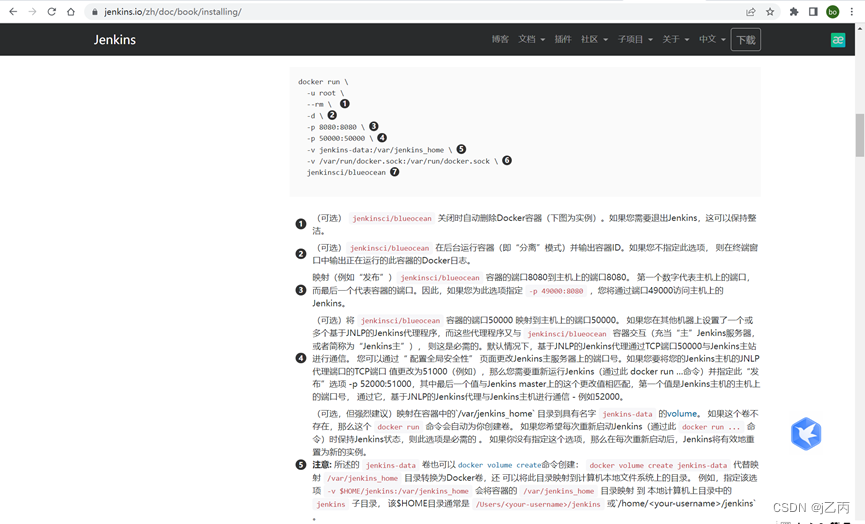Toggle the browser side panel
Screen dimensions: 865x524
pos(813,12)
